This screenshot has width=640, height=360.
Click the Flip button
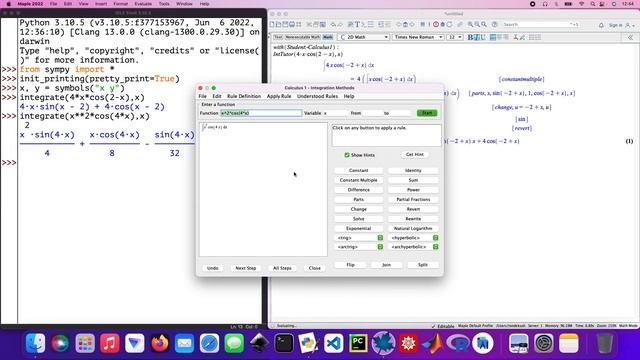click(x=350, y=265)
